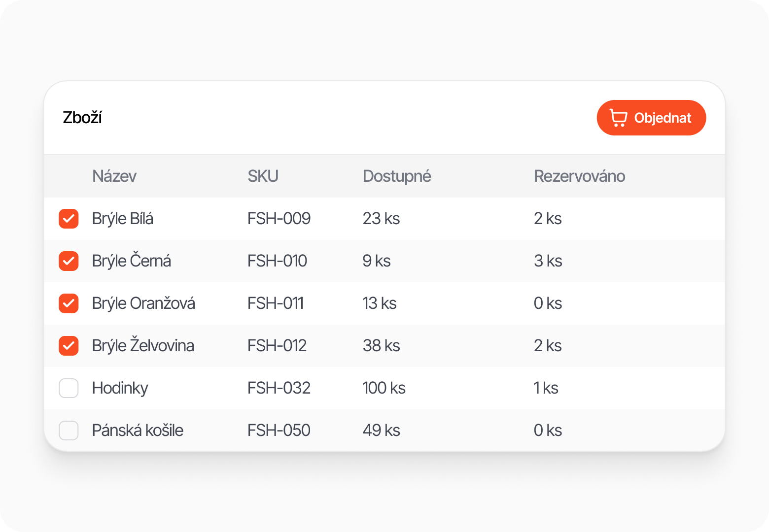Click the Rezervováno column header
769x532 pixels.
pyautogui.click(x=579, y=176)
